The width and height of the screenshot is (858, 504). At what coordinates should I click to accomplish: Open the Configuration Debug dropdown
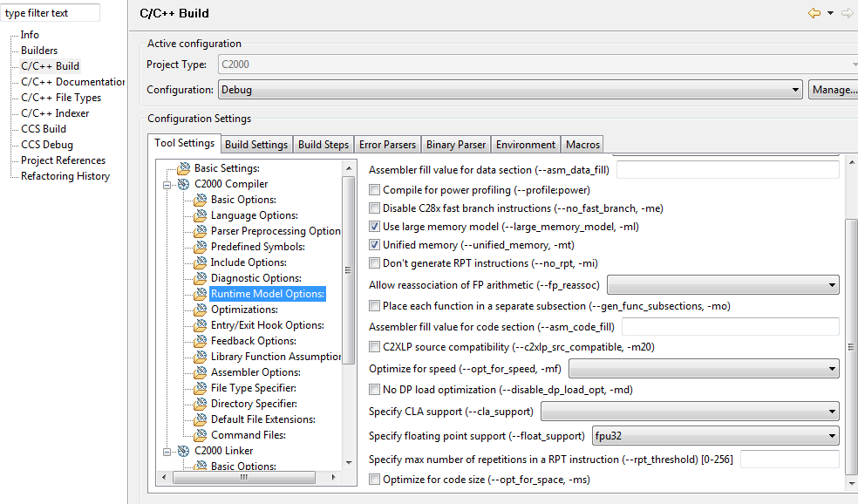[x=510, y=90]
